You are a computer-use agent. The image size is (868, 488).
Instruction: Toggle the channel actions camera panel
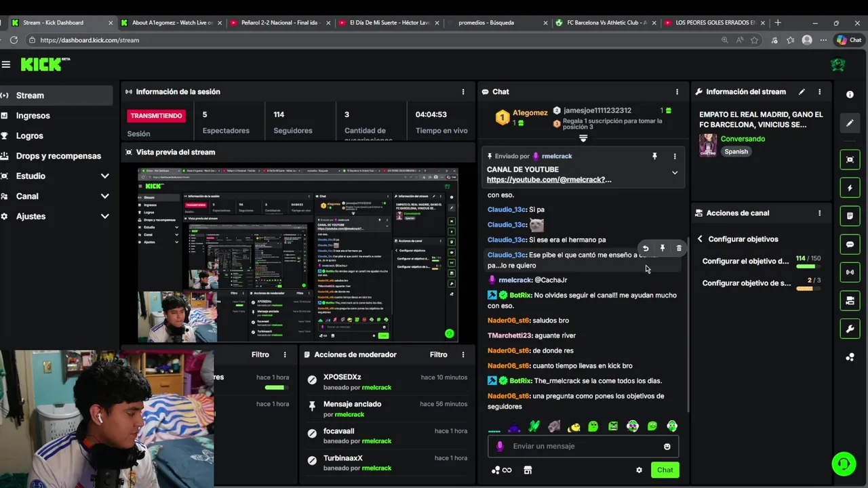850,301
